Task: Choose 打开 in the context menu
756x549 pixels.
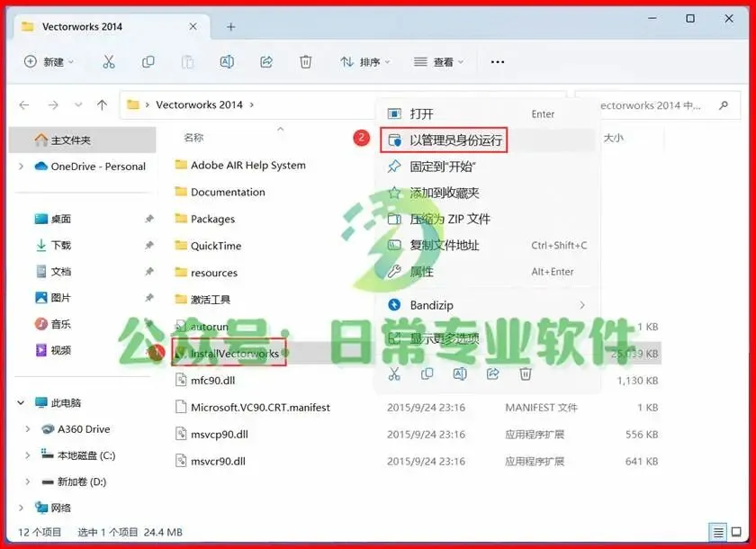Action: point(488,113)
